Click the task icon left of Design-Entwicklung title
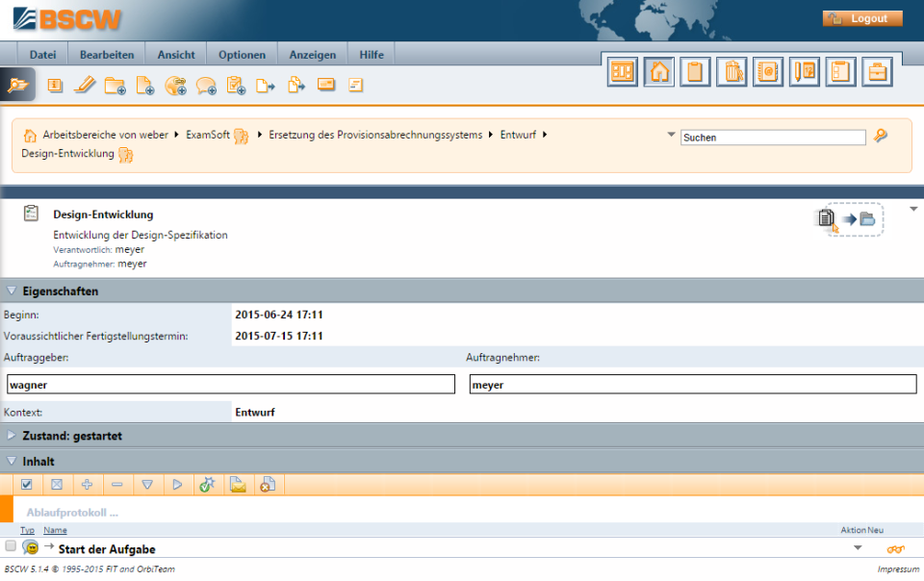This screenshot has height=581, width=924. tap(31, 214)
